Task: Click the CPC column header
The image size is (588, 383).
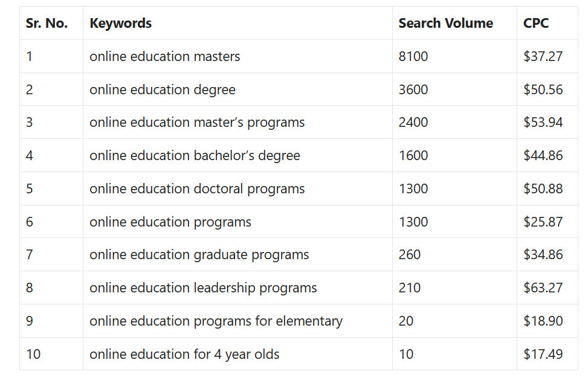Action: [535, 23]
